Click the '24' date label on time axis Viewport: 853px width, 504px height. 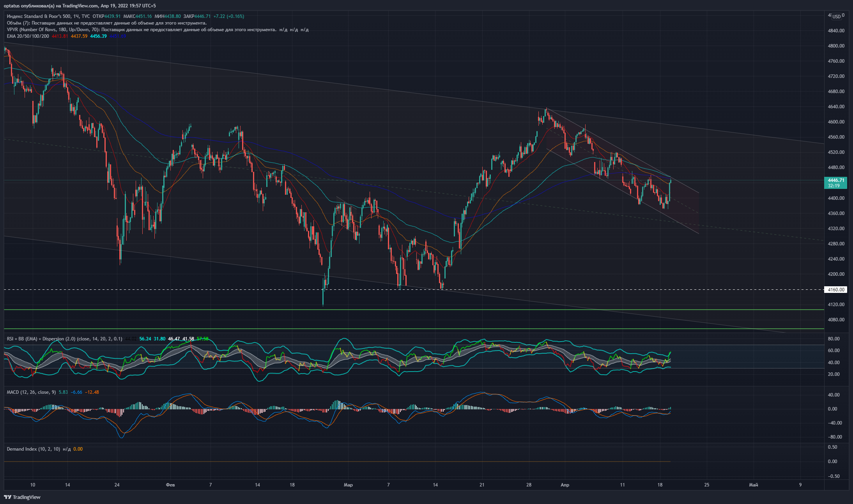(x=117, y=485)
